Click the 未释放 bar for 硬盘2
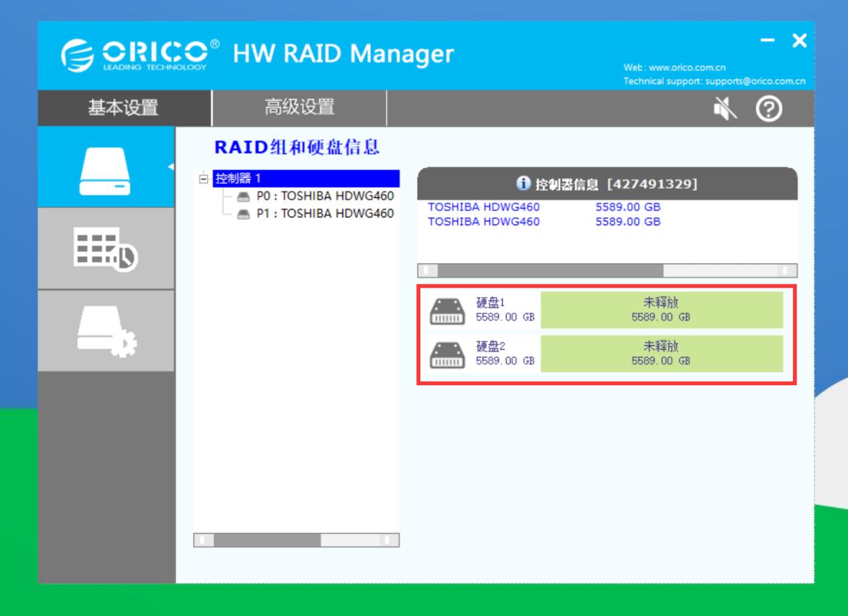The height and width of the screenshot is (616, 848). 661,354
